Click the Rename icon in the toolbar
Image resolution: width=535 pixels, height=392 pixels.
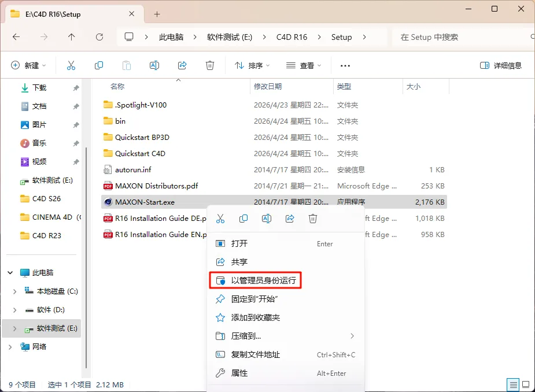[154, 65]
